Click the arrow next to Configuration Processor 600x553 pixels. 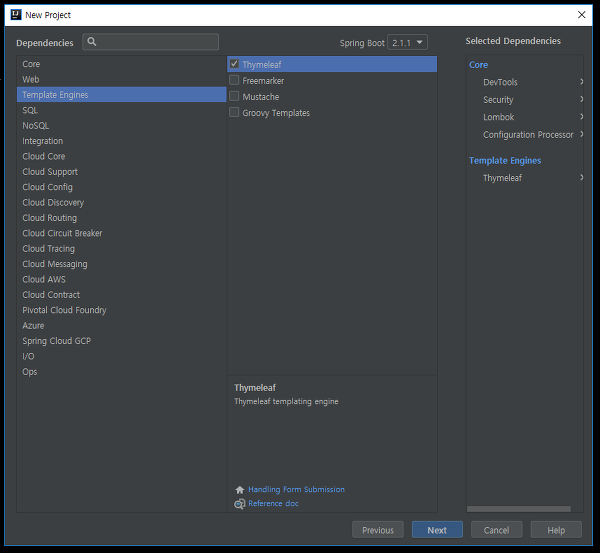(x=581, y=134)
